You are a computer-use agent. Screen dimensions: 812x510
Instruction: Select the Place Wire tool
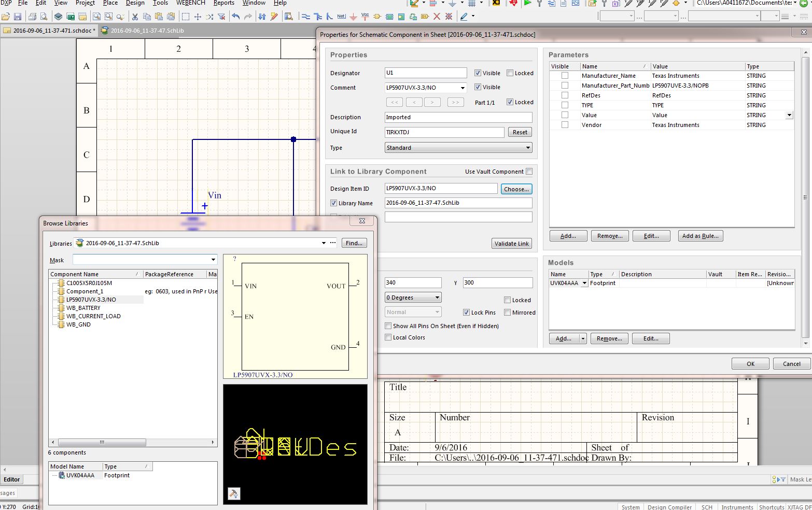click(x=306, y=17)
